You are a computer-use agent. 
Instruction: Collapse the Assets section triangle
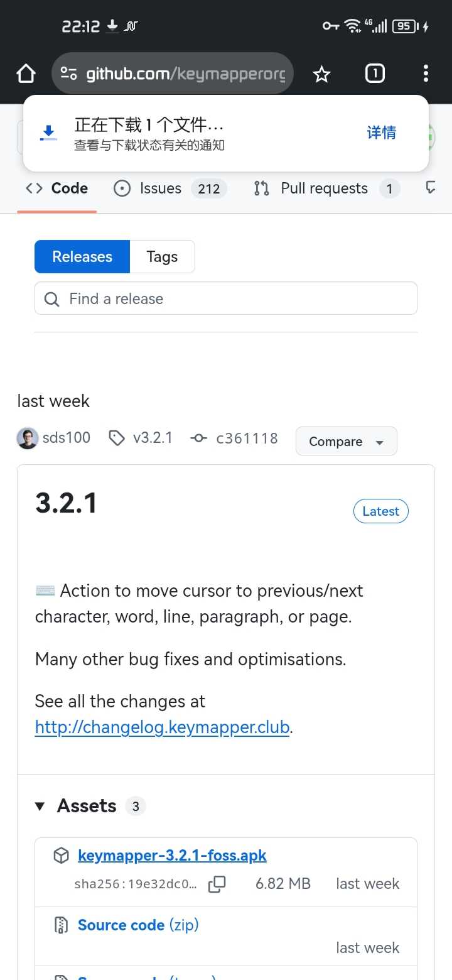click(x=40, y=806)
